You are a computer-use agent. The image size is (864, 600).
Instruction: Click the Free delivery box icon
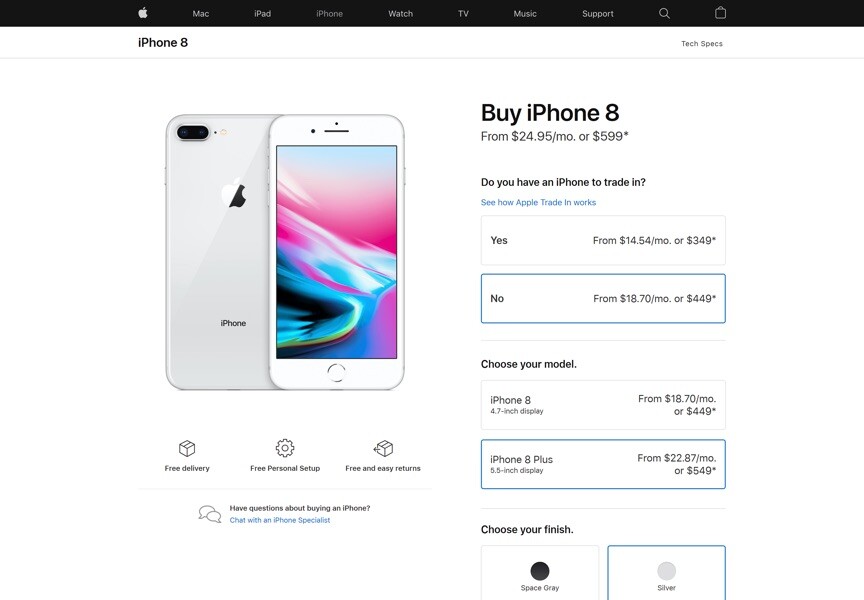pyautogui.click(x=187, y=448)
